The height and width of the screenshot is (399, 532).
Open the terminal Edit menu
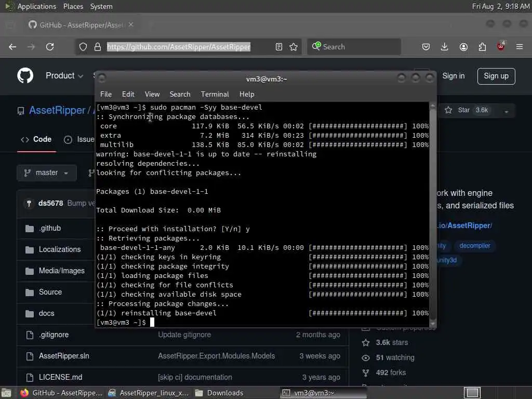(128, 95)
